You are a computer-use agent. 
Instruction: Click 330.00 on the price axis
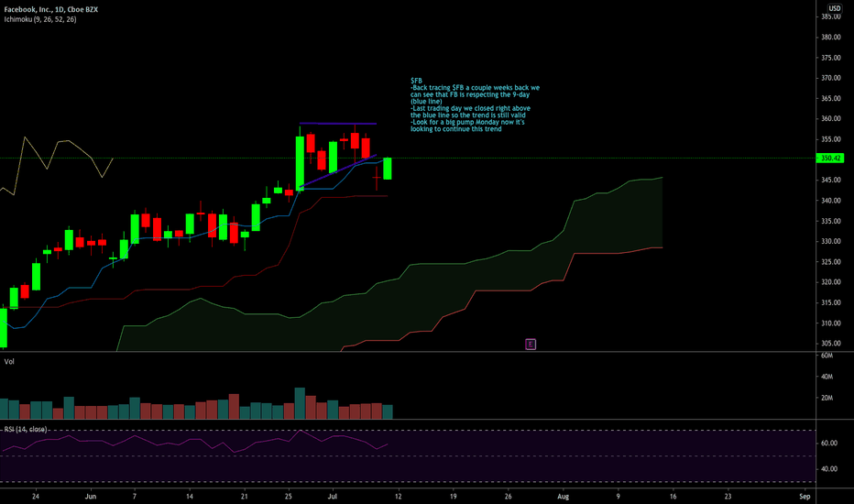pos(831,241)
